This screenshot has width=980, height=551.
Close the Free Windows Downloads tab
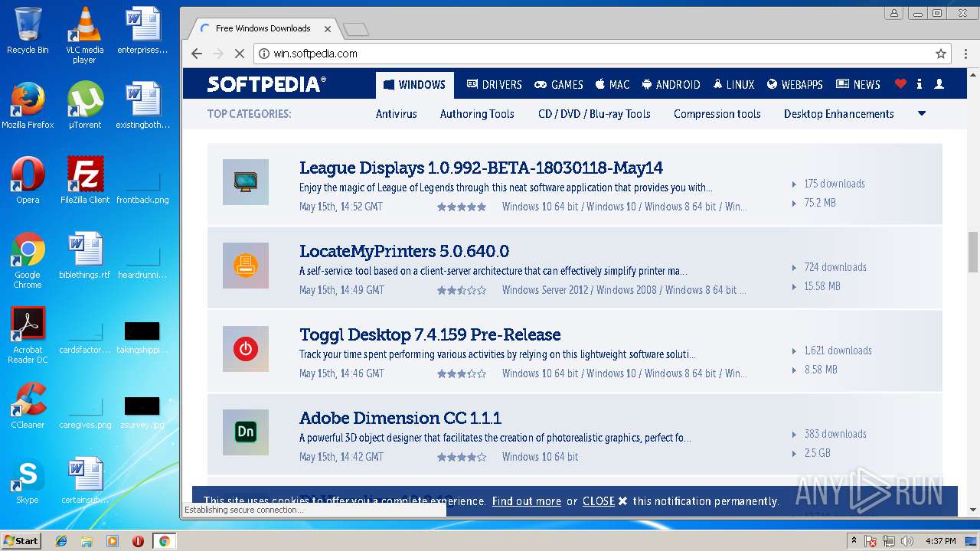pyautogui.click(x=328, y=28)
